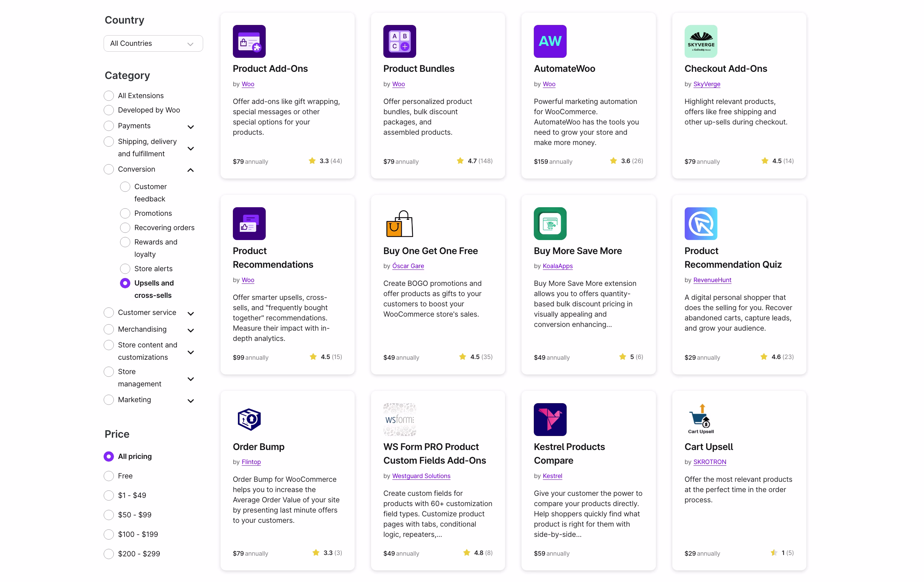
Task: Expand the Marketing category
Action: pos(191,400)
